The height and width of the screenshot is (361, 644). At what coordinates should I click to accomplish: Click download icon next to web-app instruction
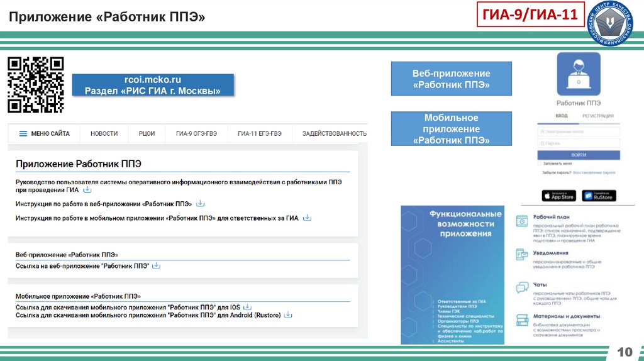coord(200,204)
